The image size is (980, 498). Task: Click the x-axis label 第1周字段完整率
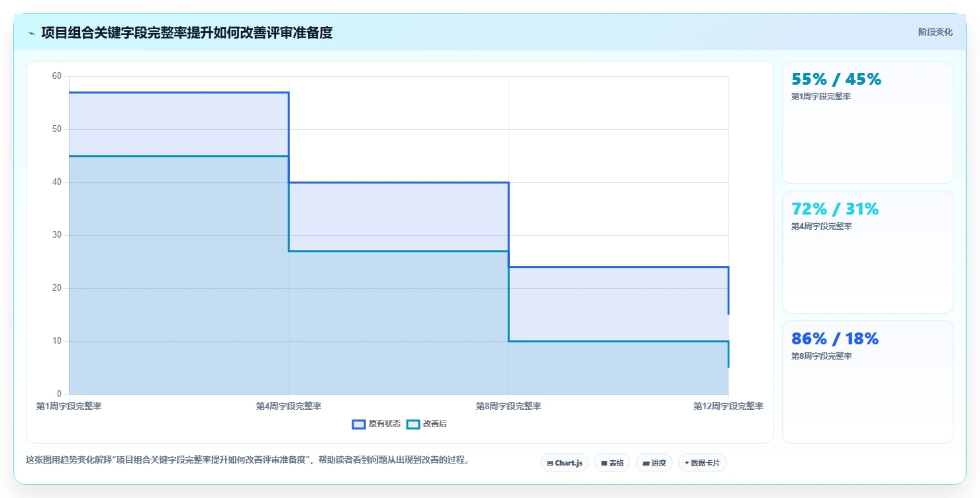[69, 406]
